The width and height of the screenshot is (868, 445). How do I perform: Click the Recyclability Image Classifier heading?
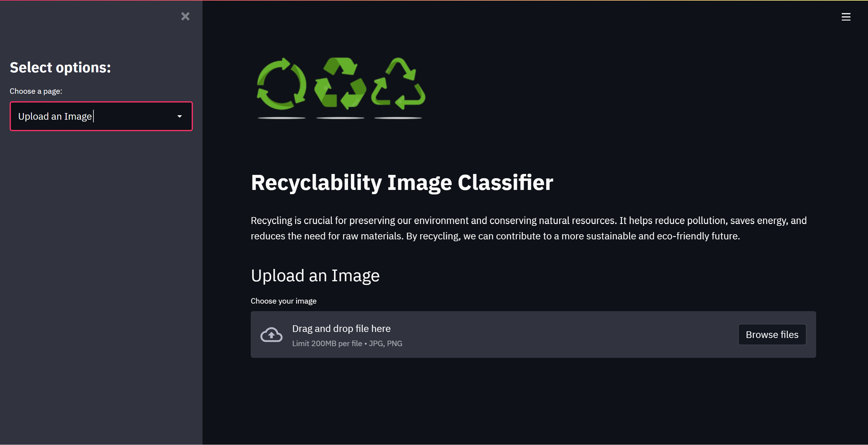coord(402,182)
